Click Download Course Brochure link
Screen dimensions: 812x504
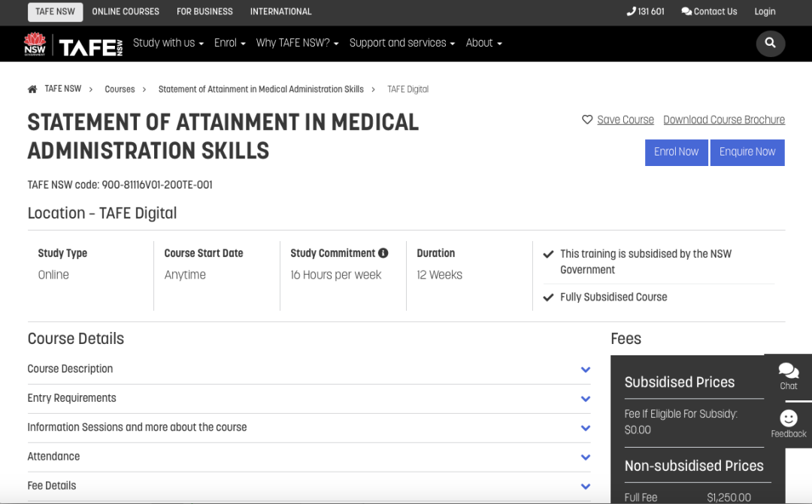pos(724,119)
